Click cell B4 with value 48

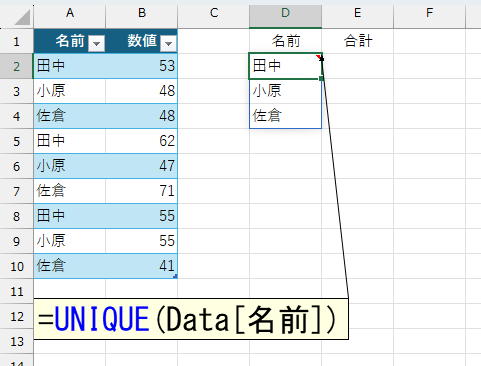pos(142,116)
